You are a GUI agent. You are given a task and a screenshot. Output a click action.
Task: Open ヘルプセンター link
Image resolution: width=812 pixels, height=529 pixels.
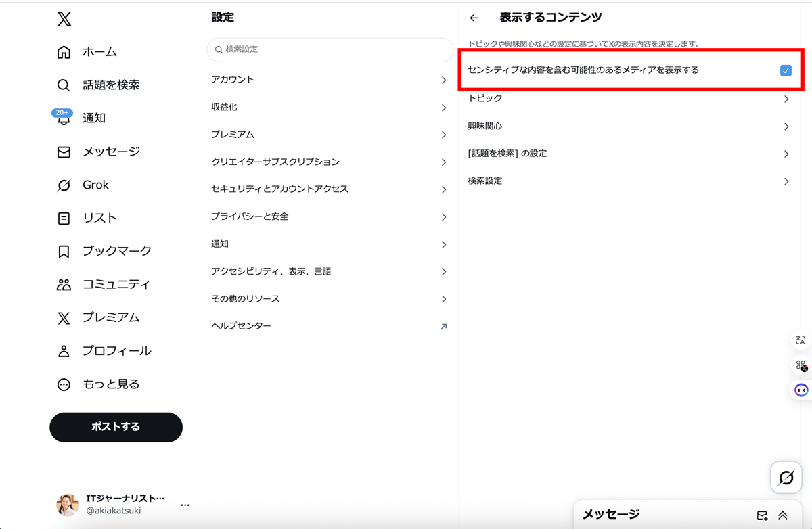(242, 326)
